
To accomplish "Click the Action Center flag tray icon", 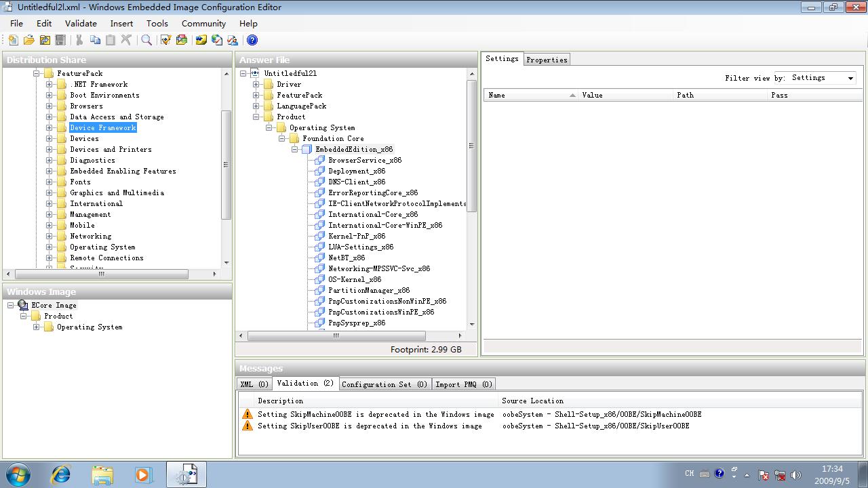I will coord(764,475).
